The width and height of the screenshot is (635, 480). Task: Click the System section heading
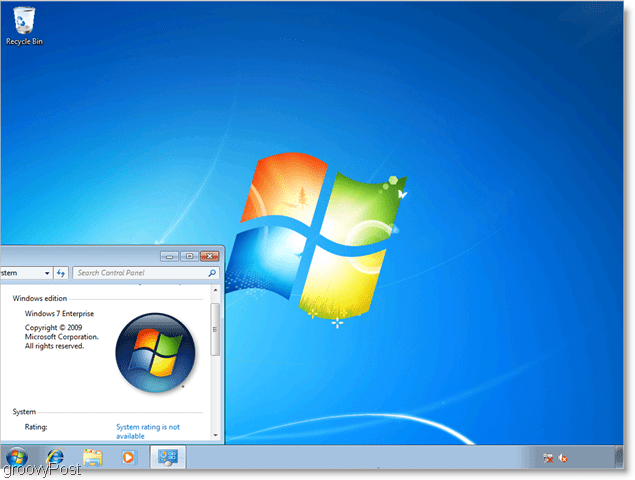click(x=24, y=412)
